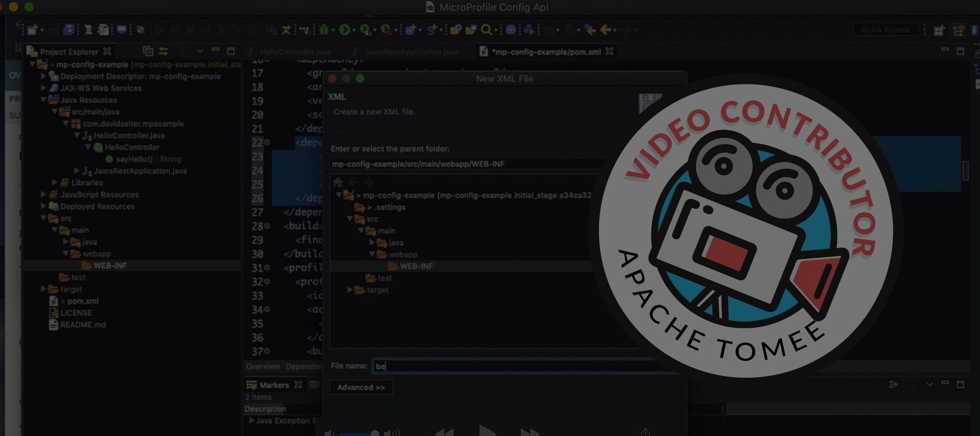Open Project Explorer view menu chevron

point(200,51)
